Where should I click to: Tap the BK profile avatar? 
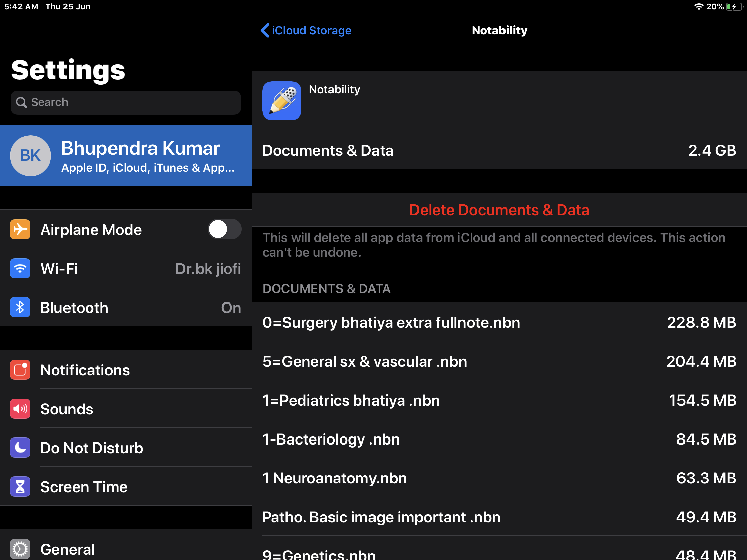click(30, 156)
